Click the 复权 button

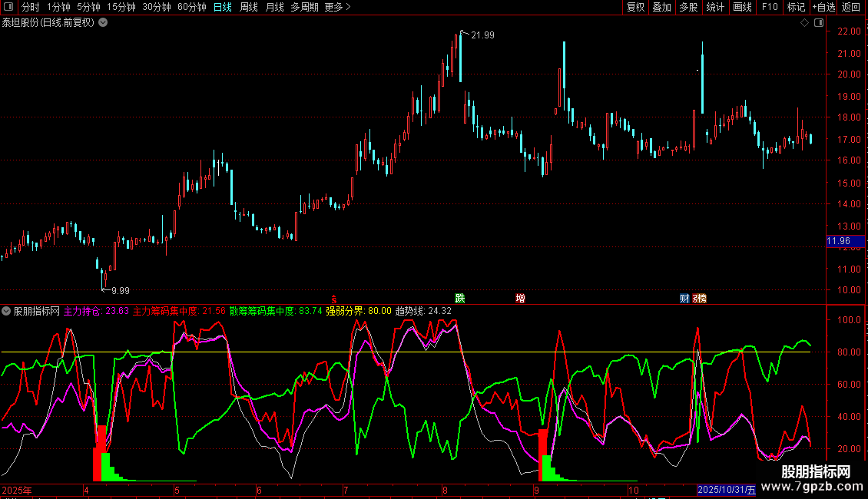636,8
